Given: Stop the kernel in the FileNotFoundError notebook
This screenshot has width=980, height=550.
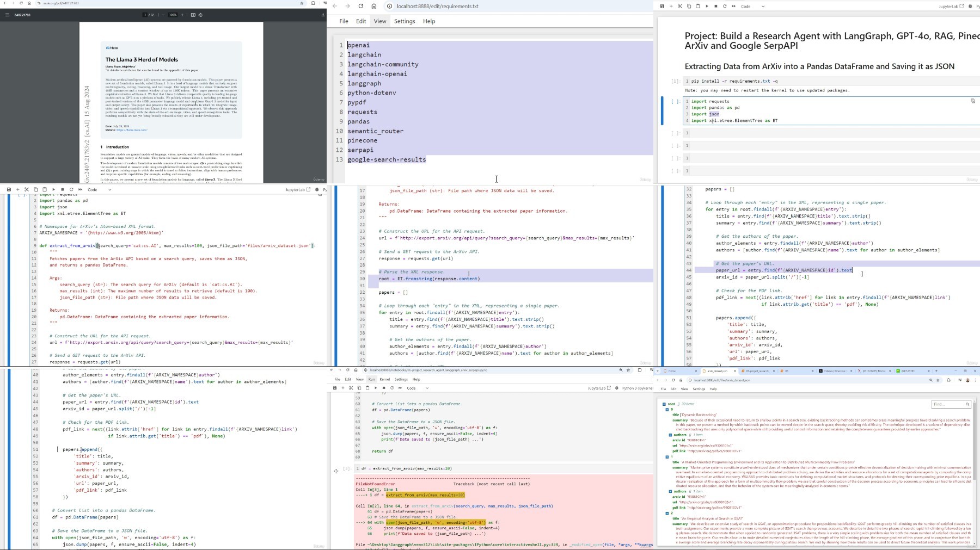Looking at the screenshot, I should [384, 388].
